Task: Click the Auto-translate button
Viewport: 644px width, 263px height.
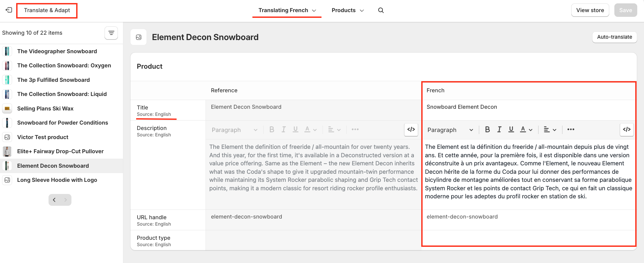Action: coord(615,37)
